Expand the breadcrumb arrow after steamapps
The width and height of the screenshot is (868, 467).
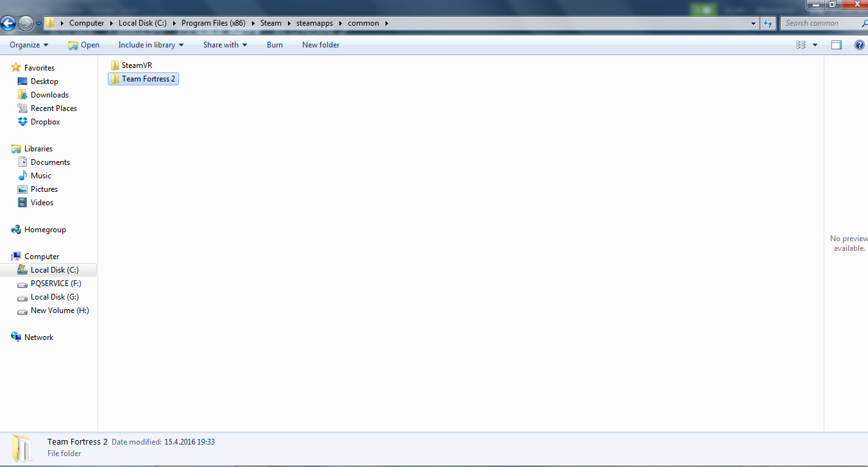coord(340,23)
